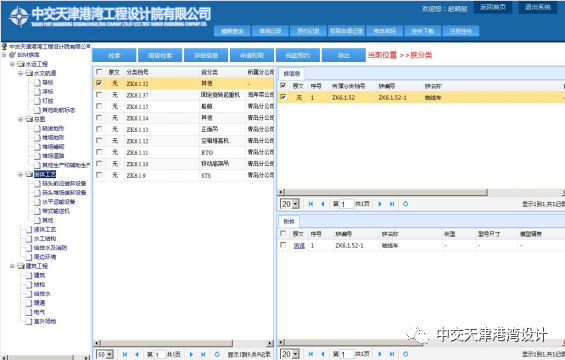
Task: Collapse the BIM族库 tree node
Action: [4, 55]
